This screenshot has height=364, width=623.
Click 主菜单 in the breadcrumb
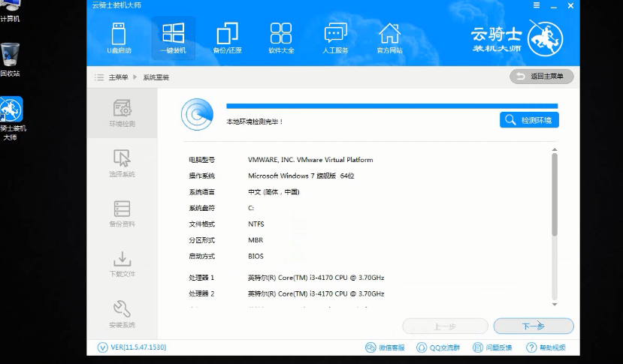(119, 77)
